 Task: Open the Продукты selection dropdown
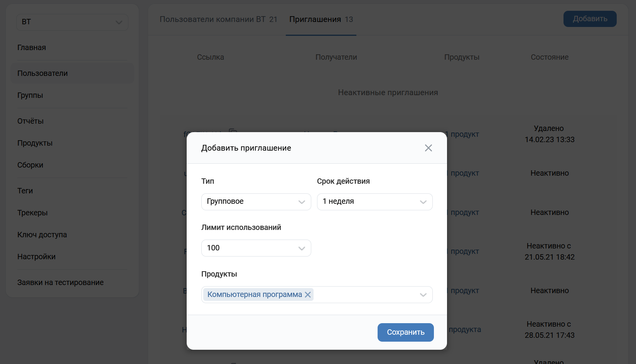(x=423, y=294)
